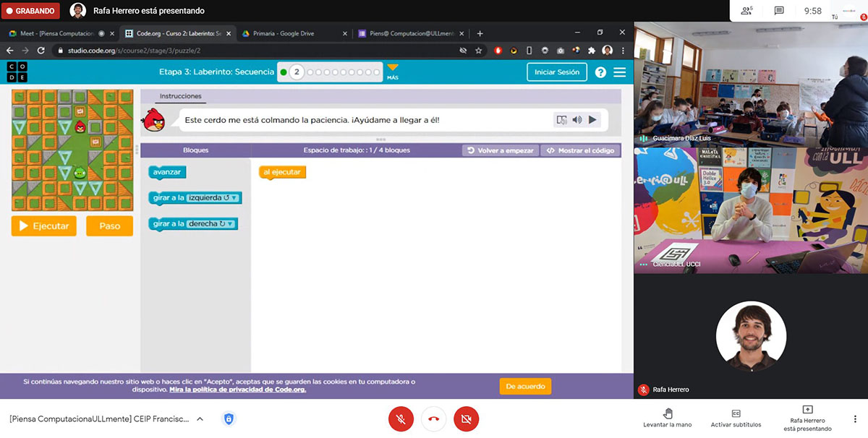Expand the MÁS puzzle levels arrow

393,69
